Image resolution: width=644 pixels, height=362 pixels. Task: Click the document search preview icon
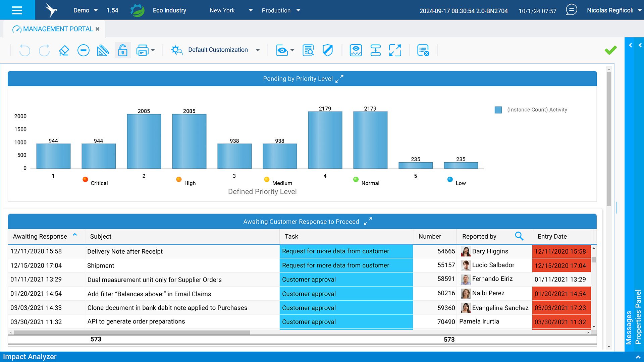coord(308,50)
